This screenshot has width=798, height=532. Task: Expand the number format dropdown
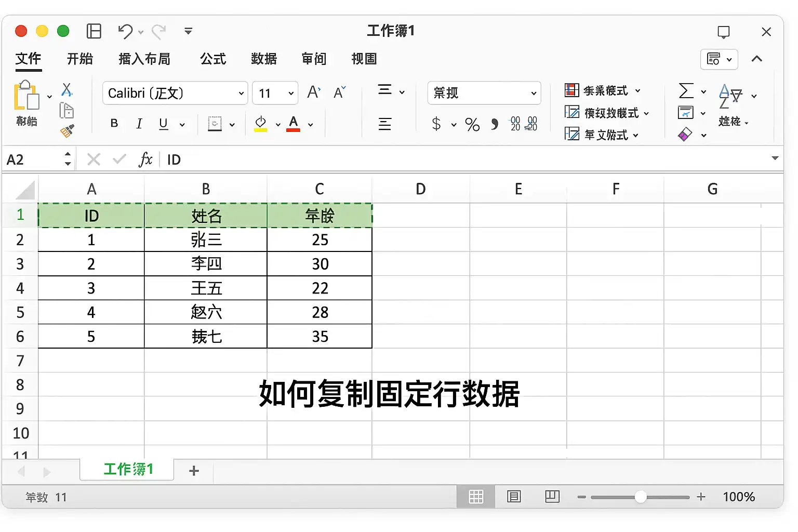point(484,93)
